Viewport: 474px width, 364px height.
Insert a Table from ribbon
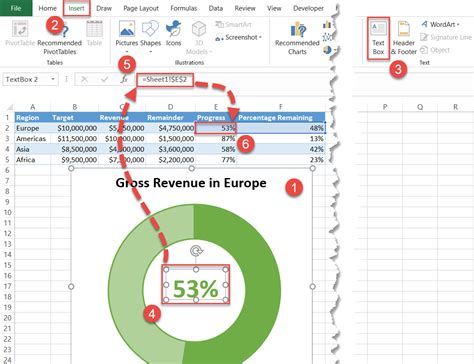pos(94,33)
